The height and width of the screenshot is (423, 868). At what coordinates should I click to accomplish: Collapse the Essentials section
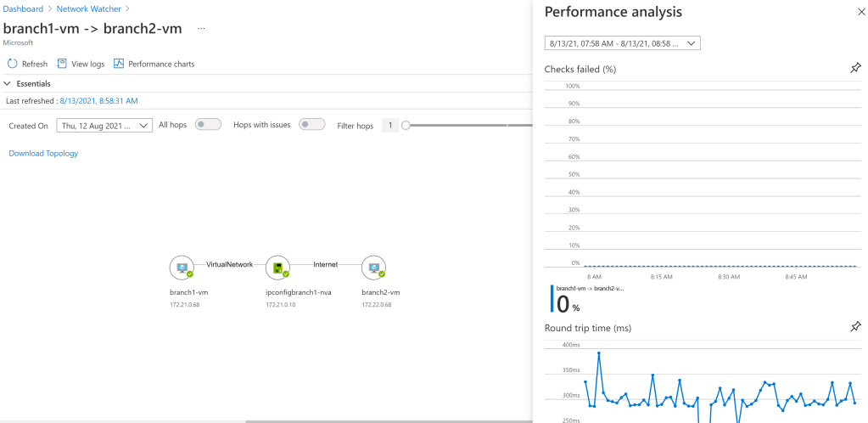[8, 84]
